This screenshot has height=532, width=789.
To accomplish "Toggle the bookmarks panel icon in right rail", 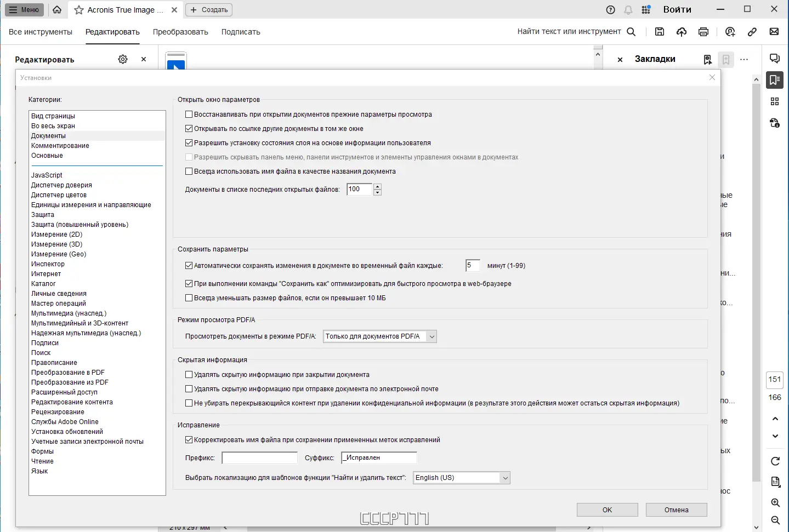I will click(x=775, y=80).
